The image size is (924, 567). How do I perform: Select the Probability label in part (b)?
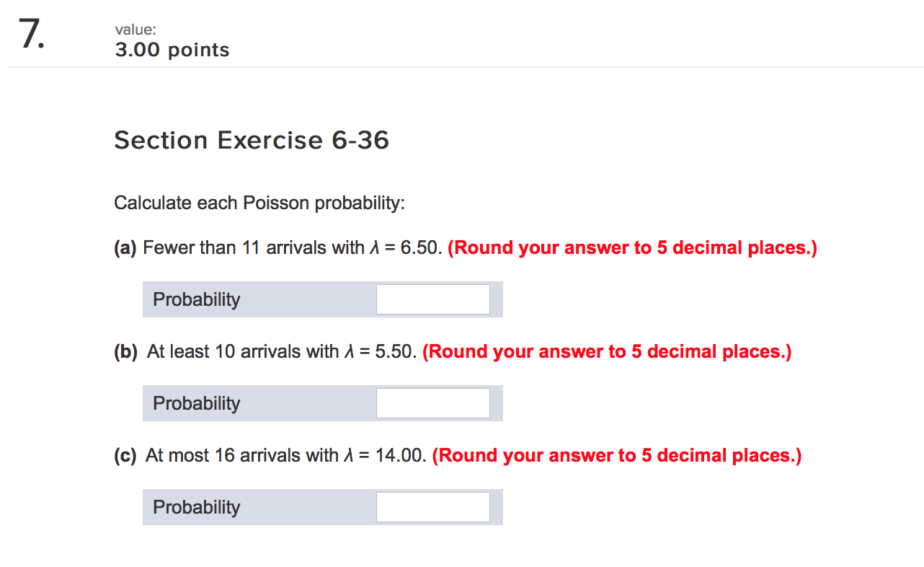(195, 403)
